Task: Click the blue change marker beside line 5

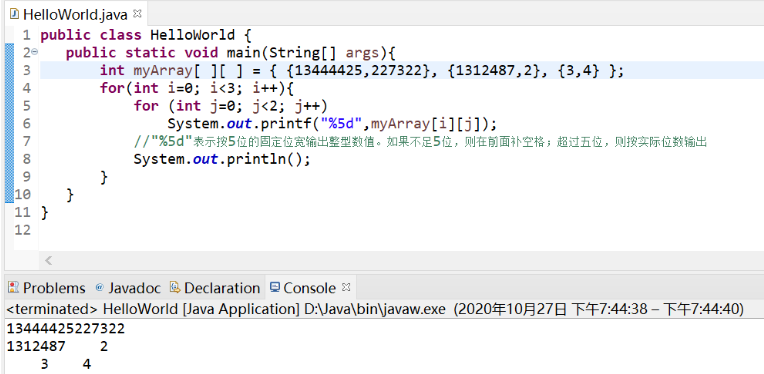Action: [9, 106]
